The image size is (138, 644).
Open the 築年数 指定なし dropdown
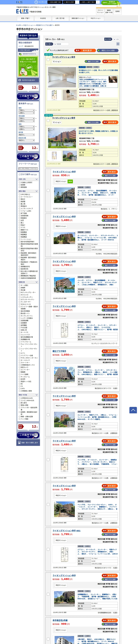point(27,135)
